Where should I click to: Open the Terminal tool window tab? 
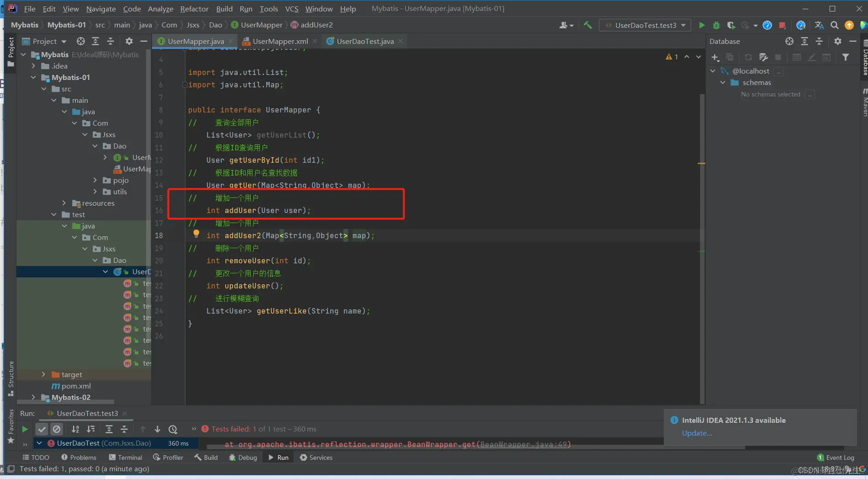point(126,458)
